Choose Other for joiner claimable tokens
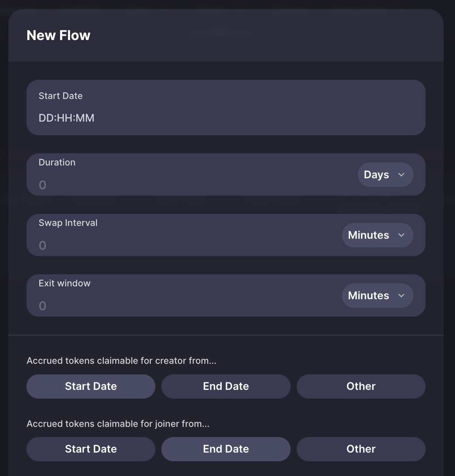 pyautogui.click(x=361, y=449)
